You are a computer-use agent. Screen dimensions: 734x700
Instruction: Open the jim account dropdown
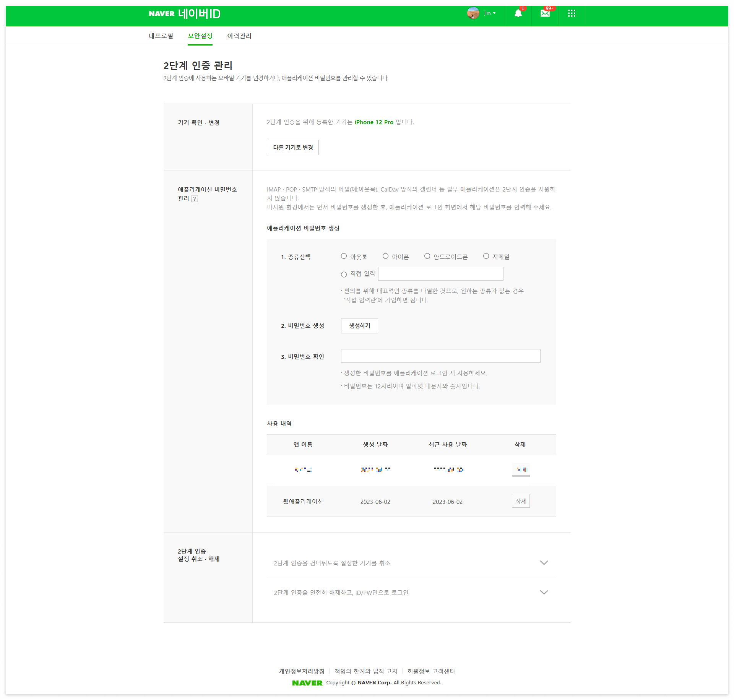point(490,13)
